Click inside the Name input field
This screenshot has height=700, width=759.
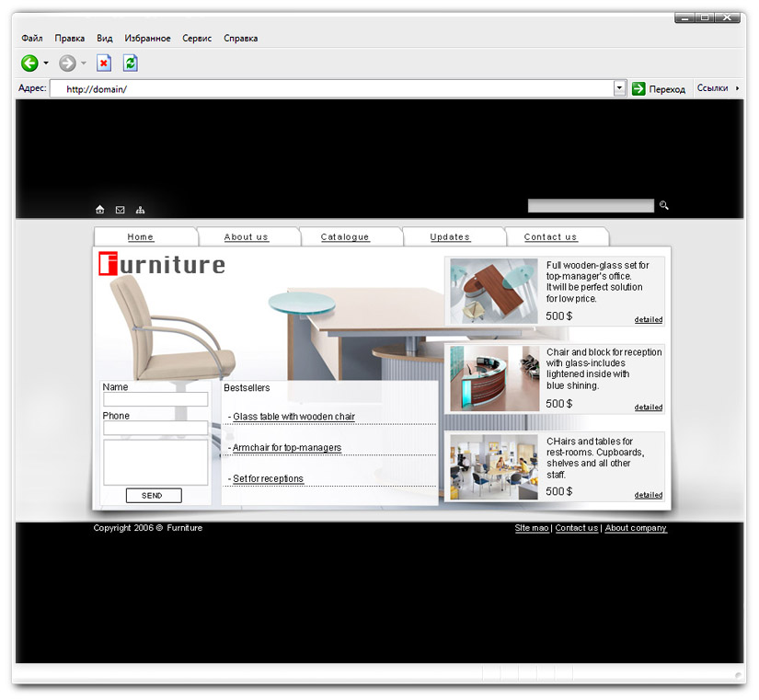[155, 400]
